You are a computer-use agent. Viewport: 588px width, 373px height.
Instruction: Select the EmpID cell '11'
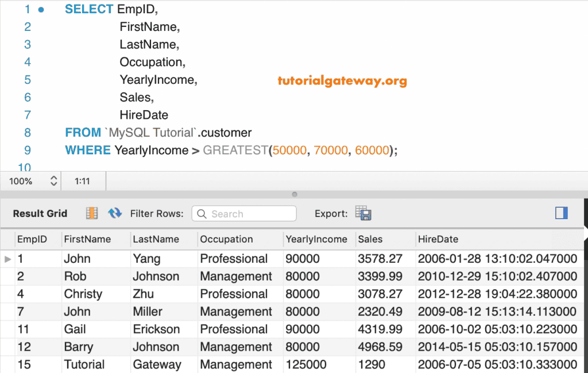[x=23, y=329]
